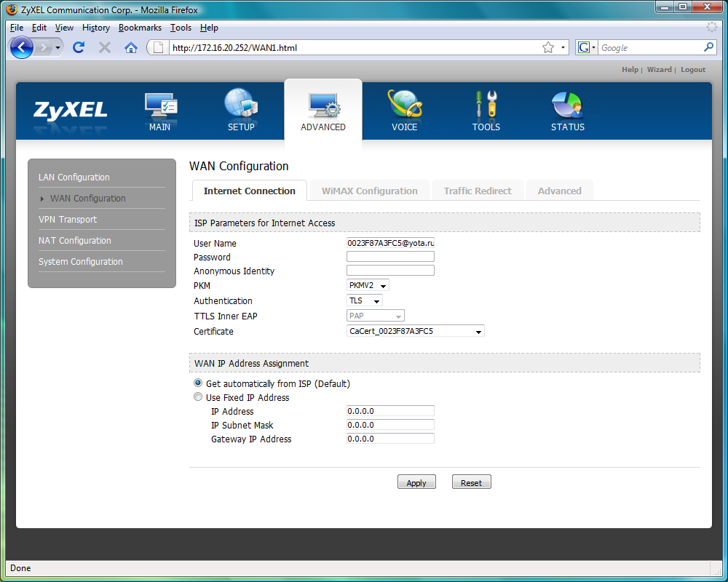728x582 pixels.
Task: Click 'ISP Parameters for Internet Access' header
Action: (x=265, y=223)
